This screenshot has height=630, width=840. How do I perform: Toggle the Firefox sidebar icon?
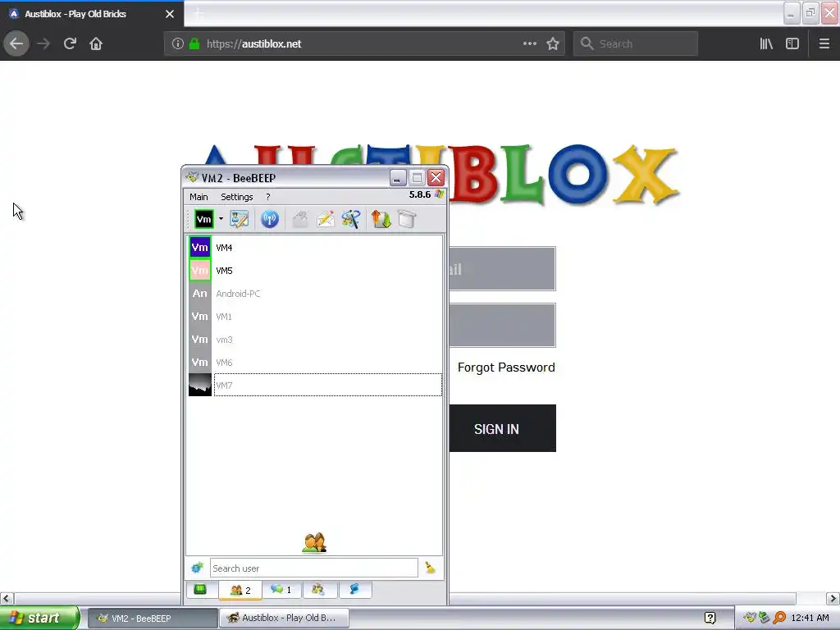coord(792,44)
